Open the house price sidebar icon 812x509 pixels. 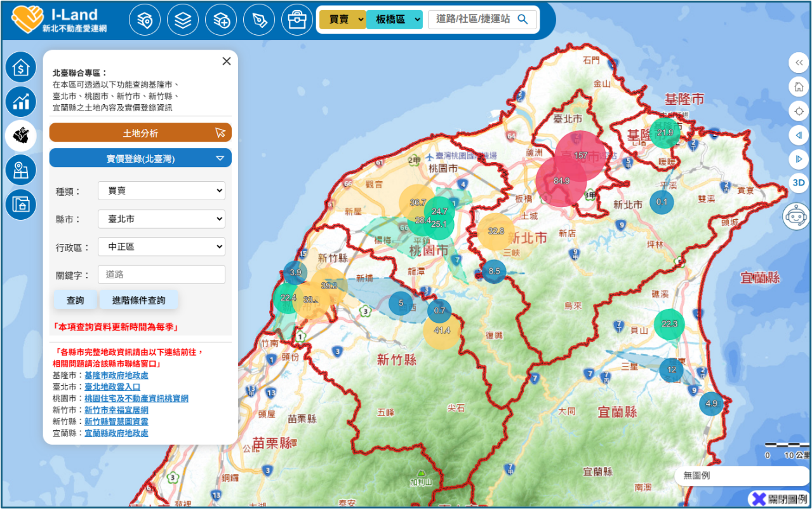(21, 67)
